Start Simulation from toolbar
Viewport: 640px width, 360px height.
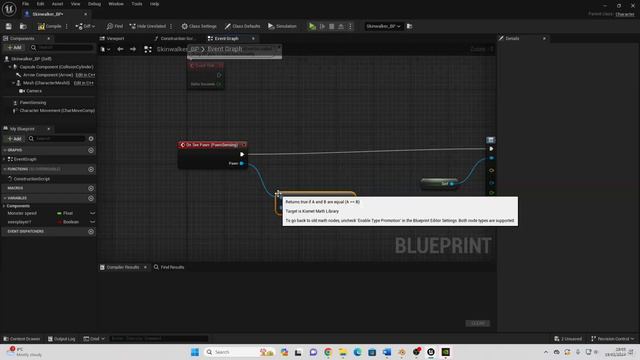point(282,26)
